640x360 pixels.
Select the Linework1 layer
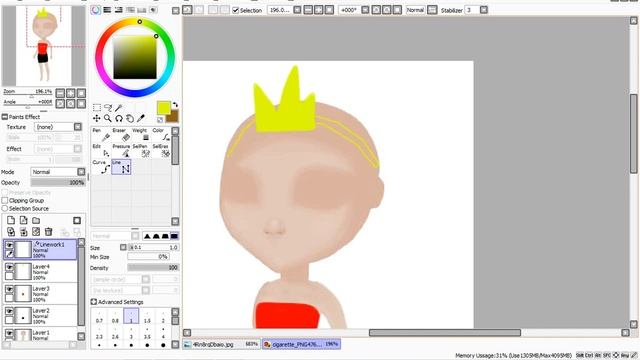40,249
